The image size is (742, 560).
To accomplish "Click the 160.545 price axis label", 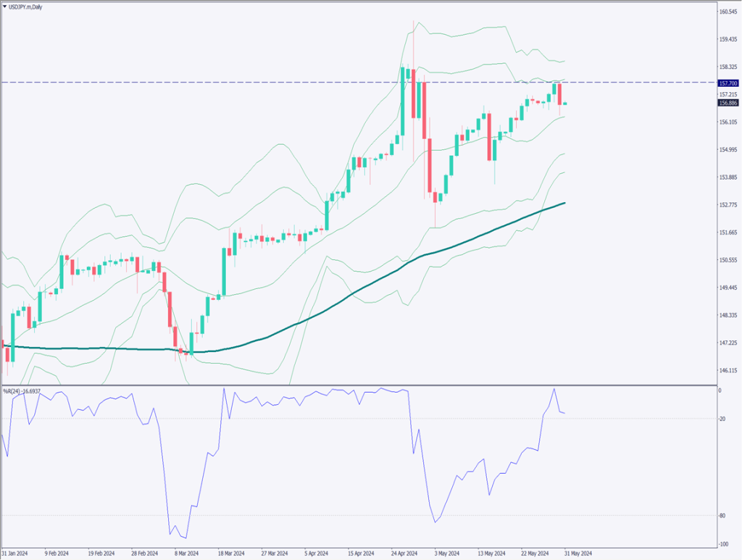I will [x=728, y=12].
